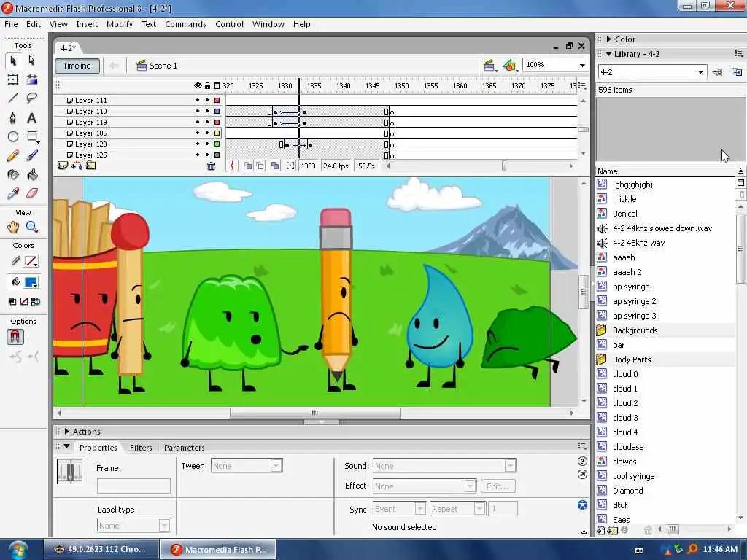Image resolution: width=747 pixels, height=560 pixels.
Task: Select the Lasso tool
Action: click(x=31, y=98)
